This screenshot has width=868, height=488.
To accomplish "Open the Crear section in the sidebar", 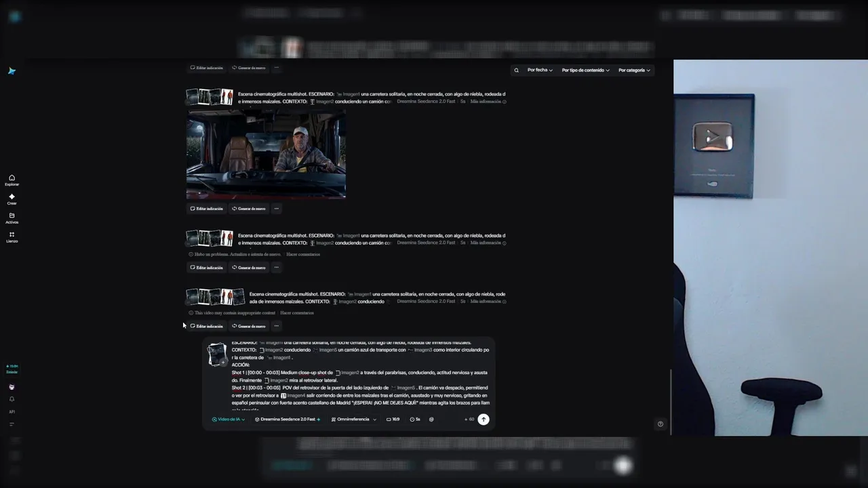I will [12, 199].
